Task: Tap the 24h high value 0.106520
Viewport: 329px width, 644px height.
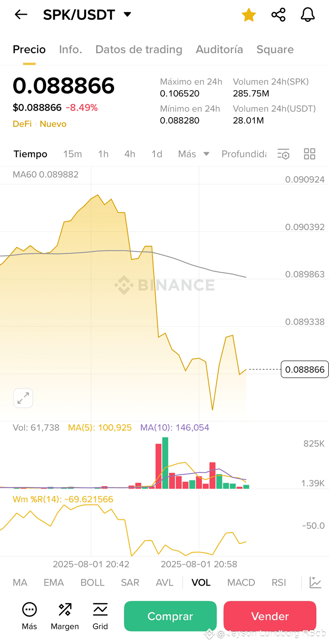Action: tap(180, 93)
